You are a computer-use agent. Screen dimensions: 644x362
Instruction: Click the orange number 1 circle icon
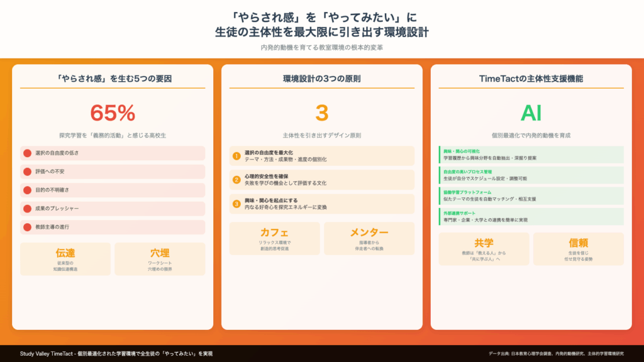point(236,156)
